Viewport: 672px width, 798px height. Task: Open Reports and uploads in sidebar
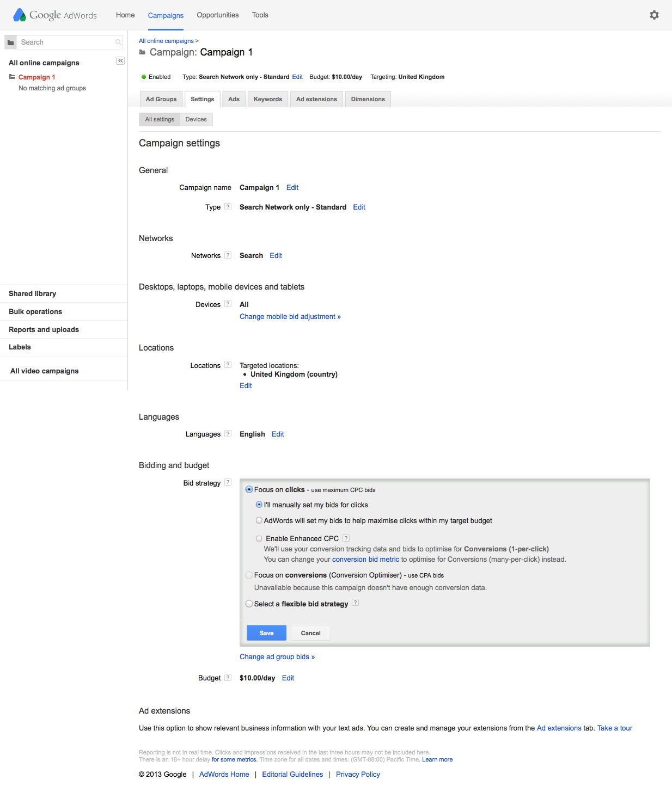tap(44, 329)
